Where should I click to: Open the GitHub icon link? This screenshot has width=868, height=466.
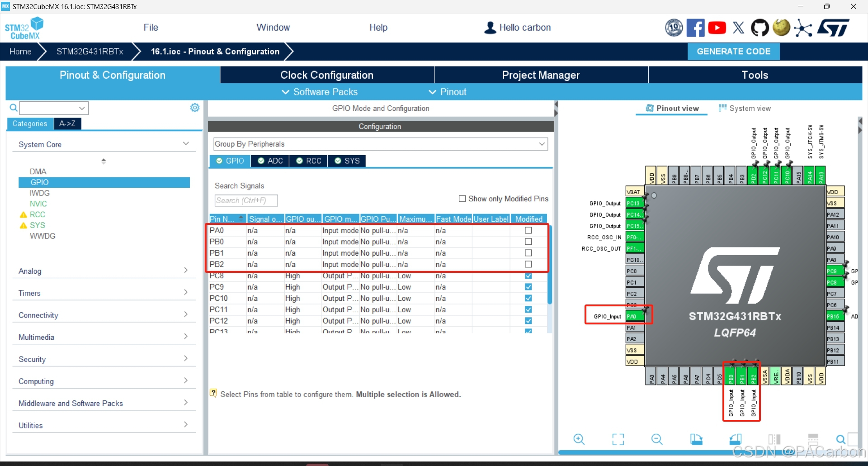[x=759, y=28]
